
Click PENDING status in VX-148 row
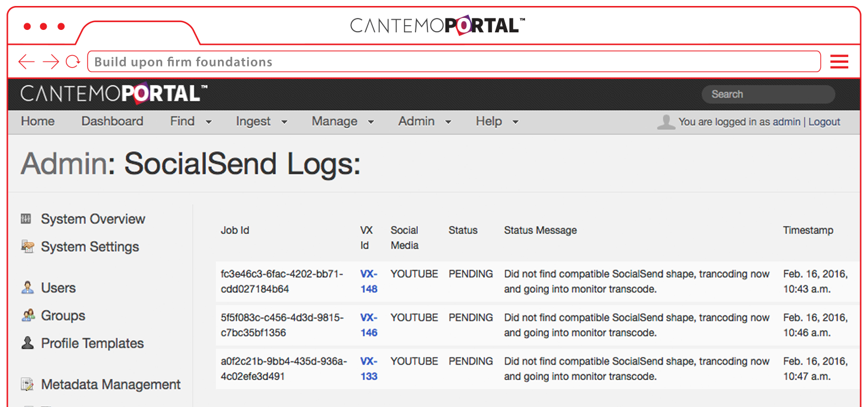471,274
